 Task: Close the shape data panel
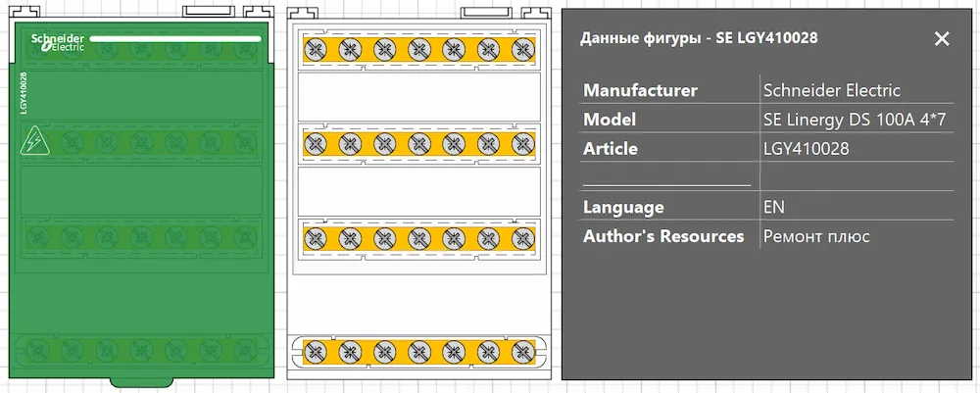click(941, 39)
